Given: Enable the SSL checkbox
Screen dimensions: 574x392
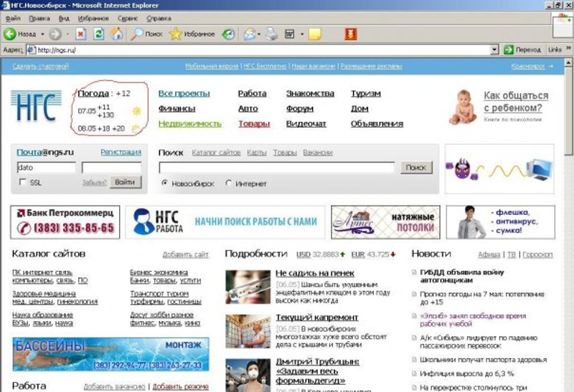Looking at the screenshot, I should click(23, 183).
